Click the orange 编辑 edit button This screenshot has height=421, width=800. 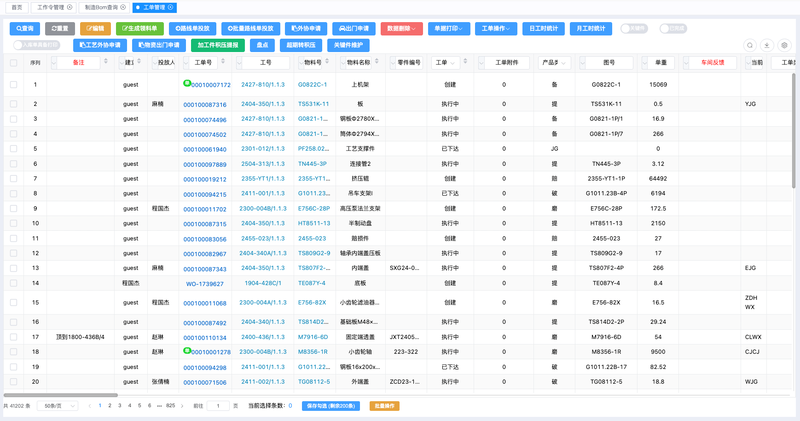95,29
